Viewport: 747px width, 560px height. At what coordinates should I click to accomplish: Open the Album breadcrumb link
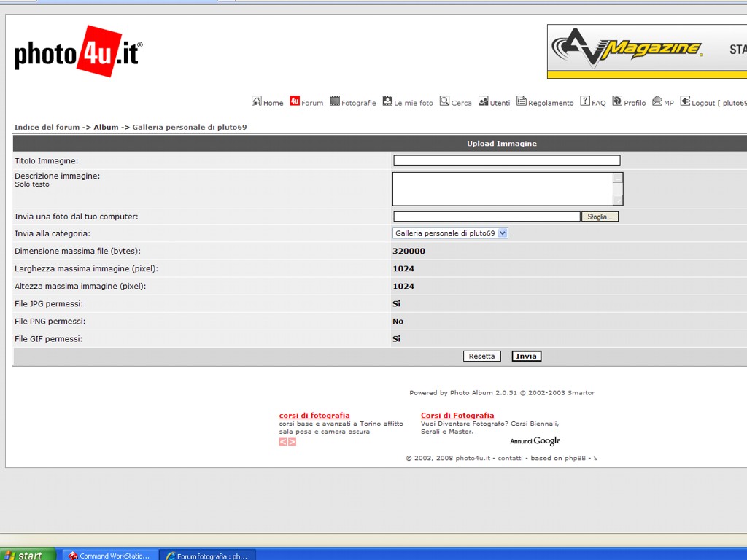click(106, 128)
